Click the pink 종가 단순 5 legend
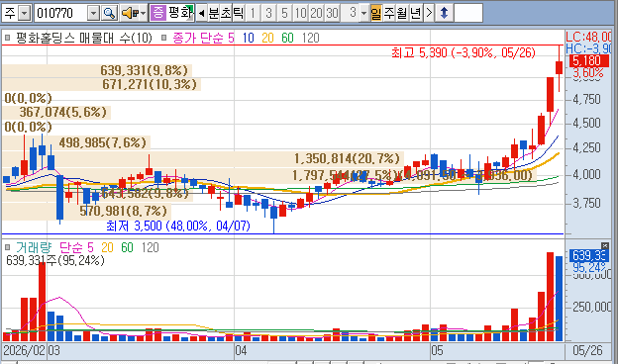 [x=203, y=38]
